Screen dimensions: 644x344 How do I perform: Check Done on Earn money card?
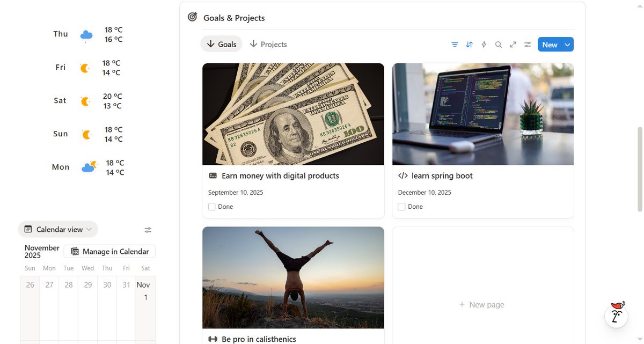point(212,207)
